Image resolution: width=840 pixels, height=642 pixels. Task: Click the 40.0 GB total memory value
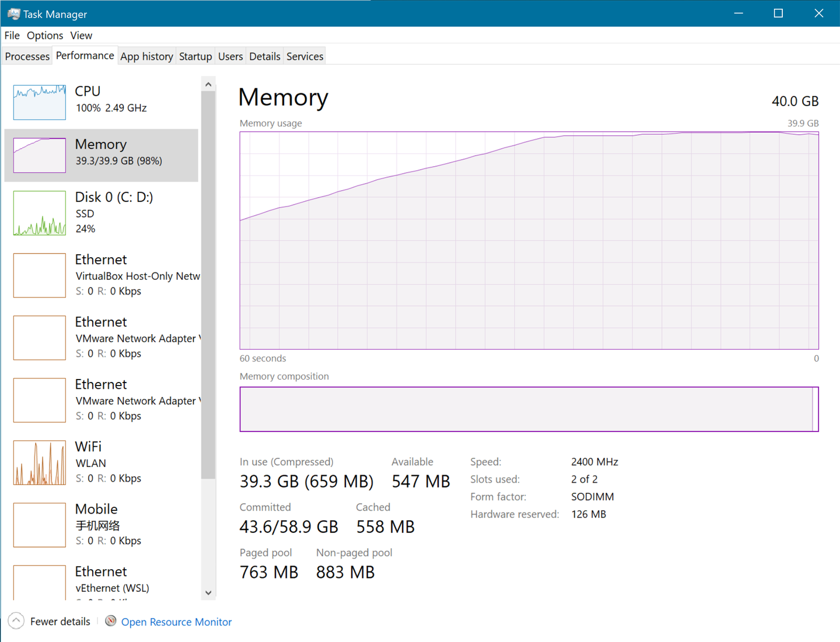coord(795,101)
